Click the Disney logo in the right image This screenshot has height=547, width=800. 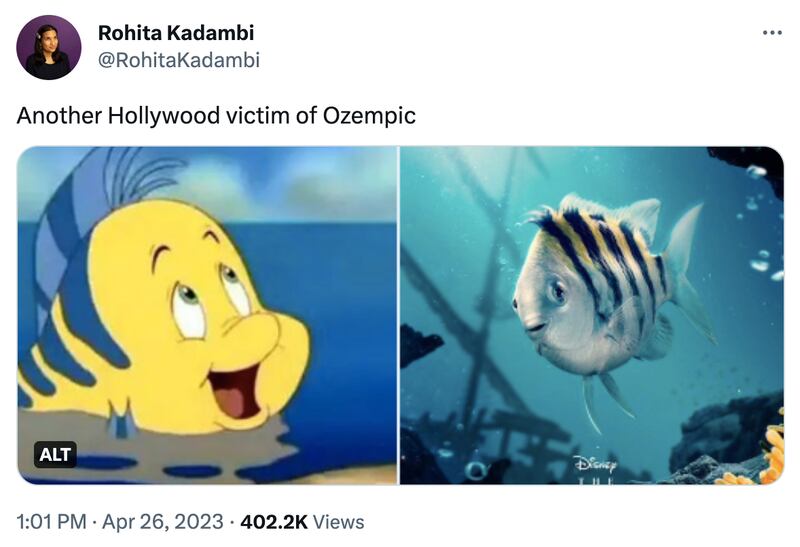(x=596, y=465)
